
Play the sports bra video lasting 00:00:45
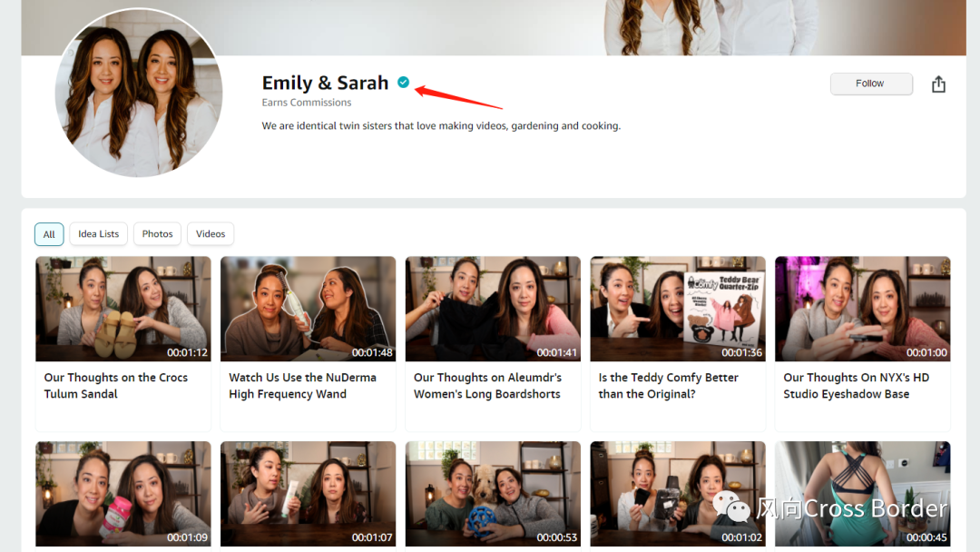863,494
